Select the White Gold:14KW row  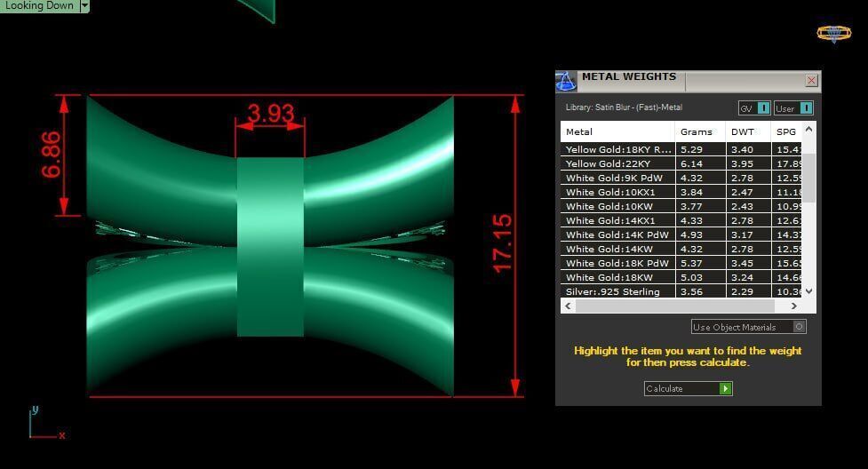point(681,250)
